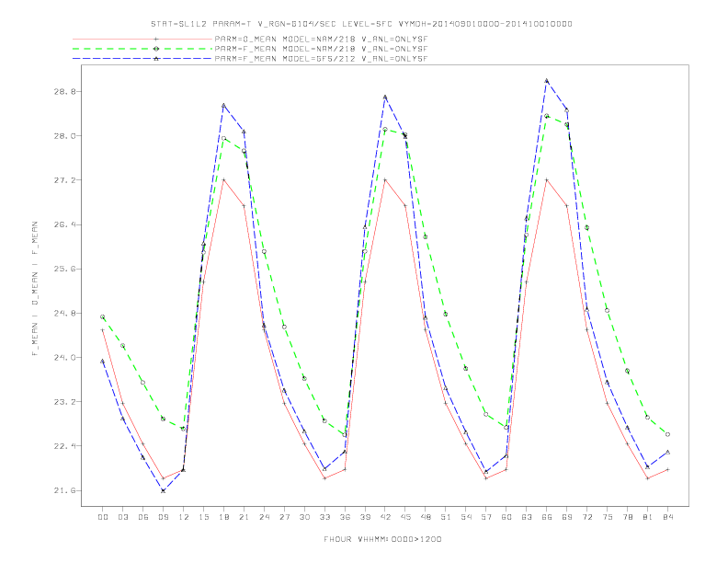This screenshot has height=563, width=728.
Task: Click y-axis tick label 23.2
Action: coord(64,402)
